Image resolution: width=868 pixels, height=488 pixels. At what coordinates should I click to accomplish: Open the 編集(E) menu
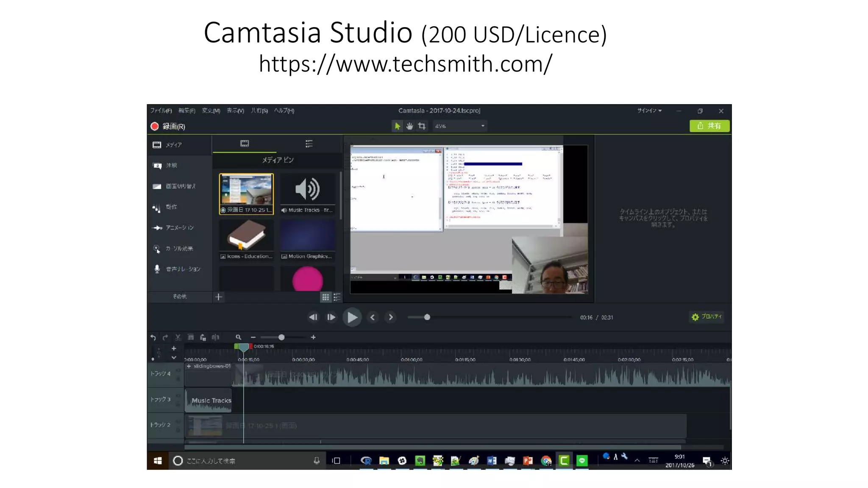186,111
